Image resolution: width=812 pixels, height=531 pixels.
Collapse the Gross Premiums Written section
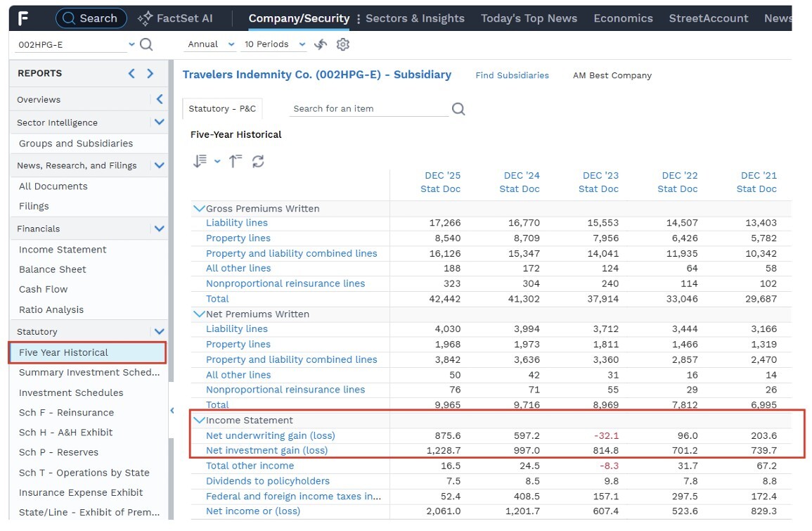point(199,209)
